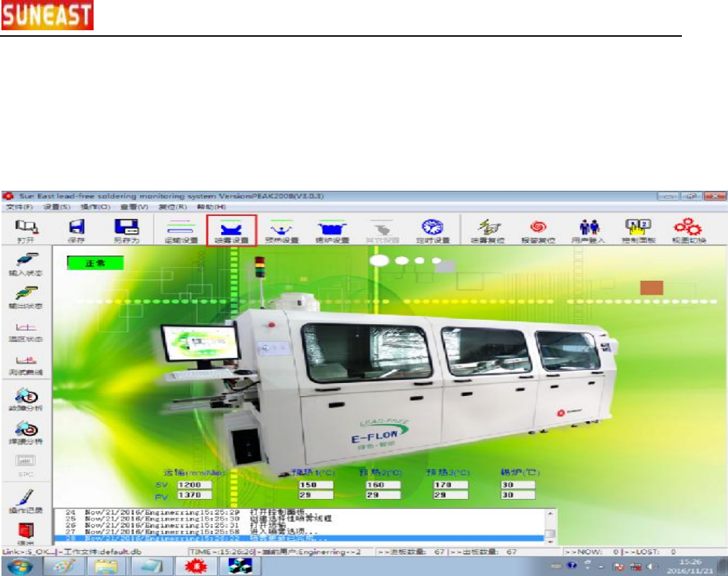Select log row 26 in operation log
Image resolution: width=728 pixels, height=576 pixels.
[x=300, y=525]
